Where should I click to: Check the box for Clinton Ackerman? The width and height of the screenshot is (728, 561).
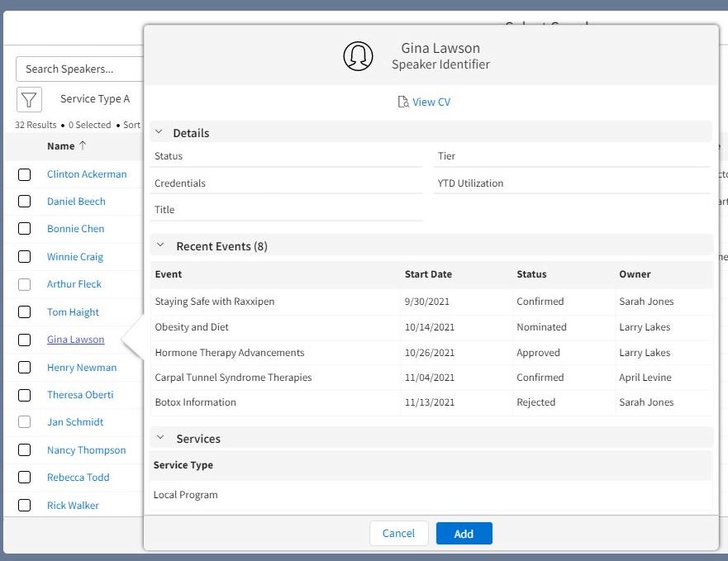click(25, 174)
